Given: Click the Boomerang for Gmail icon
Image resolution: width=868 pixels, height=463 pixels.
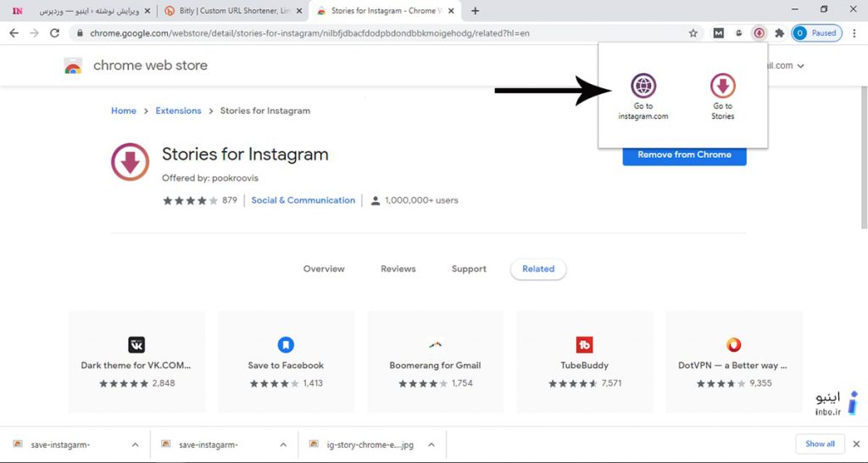Looking at the screenshot, I should (x=435, y=344).
